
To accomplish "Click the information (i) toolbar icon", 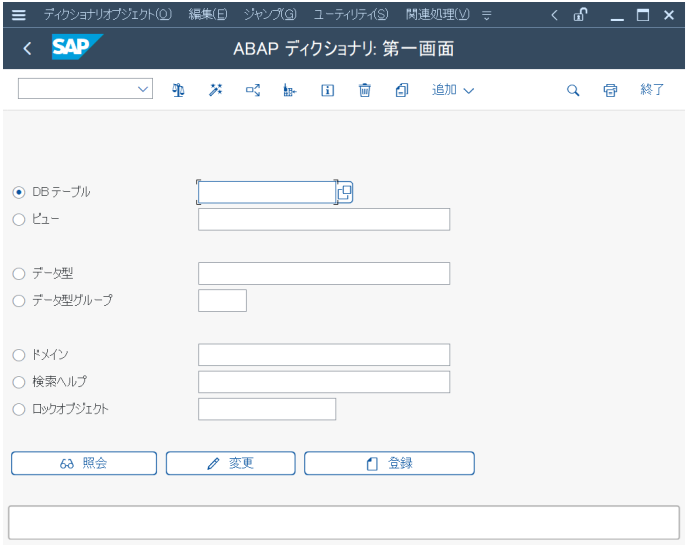I will coord(327,91).
